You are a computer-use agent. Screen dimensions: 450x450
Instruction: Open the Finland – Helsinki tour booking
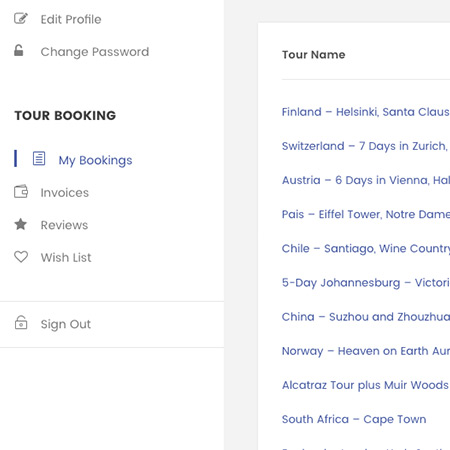(366, 112)
